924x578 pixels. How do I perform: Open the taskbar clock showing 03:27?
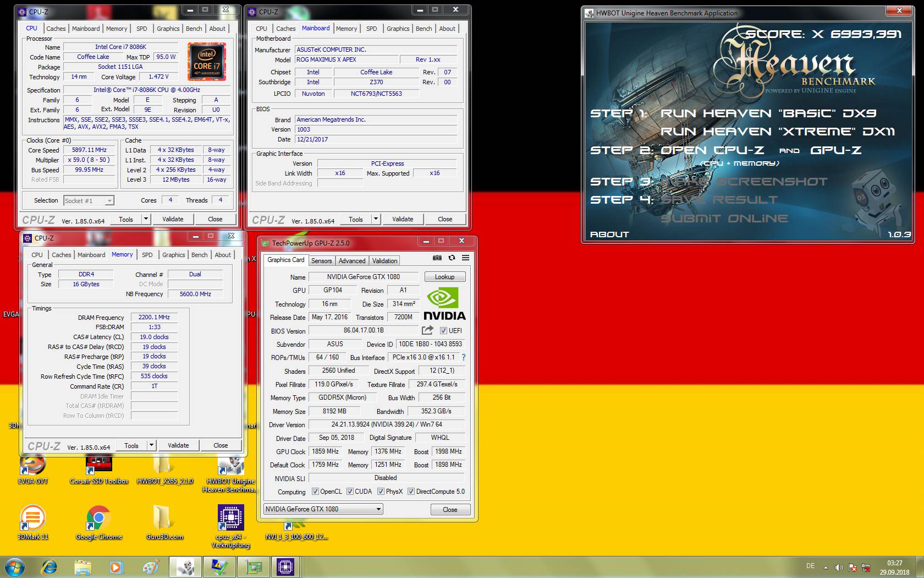(894, 568)
